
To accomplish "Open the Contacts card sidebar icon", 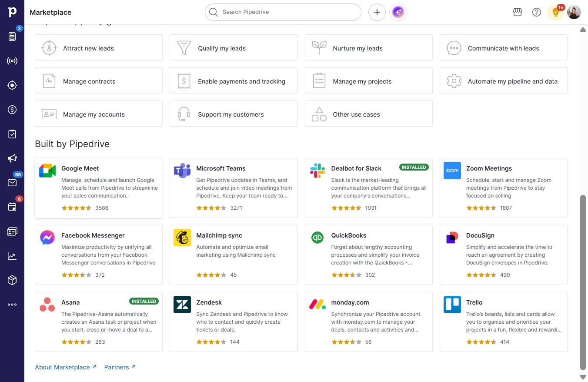I will pos(12,231).
